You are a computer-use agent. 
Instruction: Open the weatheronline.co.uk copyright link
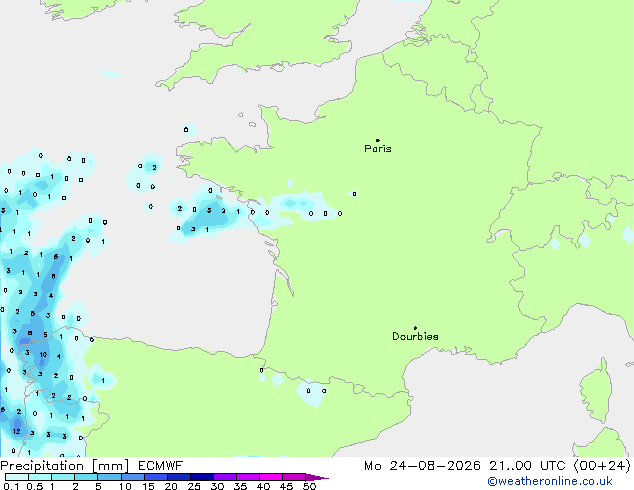[550, 481]
